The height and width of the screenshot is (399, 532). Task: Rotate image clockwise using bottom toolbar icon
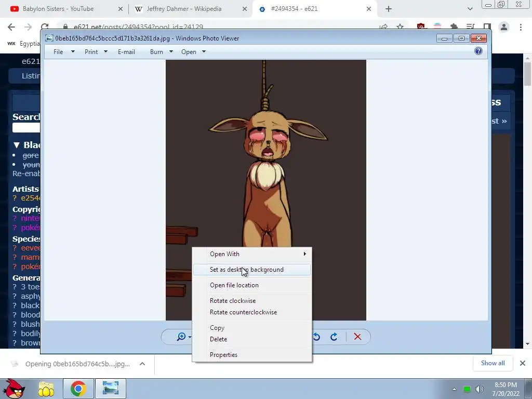[334, 337]
